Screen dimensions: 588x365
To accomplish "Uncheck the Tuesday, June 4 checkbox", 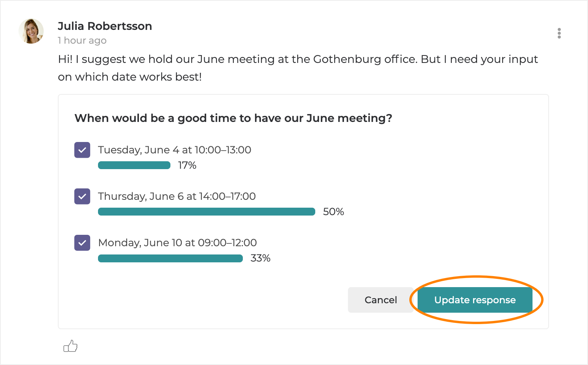I will tap(82, 150).
